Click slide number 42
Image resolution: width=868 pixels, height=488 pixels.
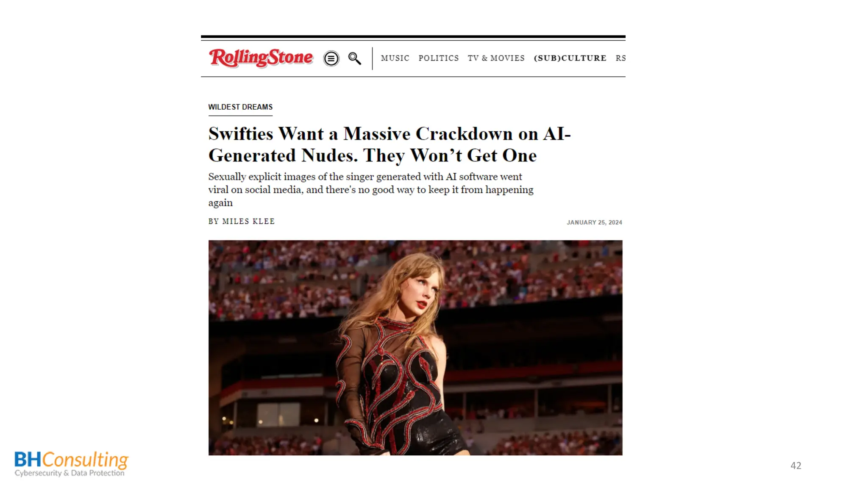[x=796, y=466]
